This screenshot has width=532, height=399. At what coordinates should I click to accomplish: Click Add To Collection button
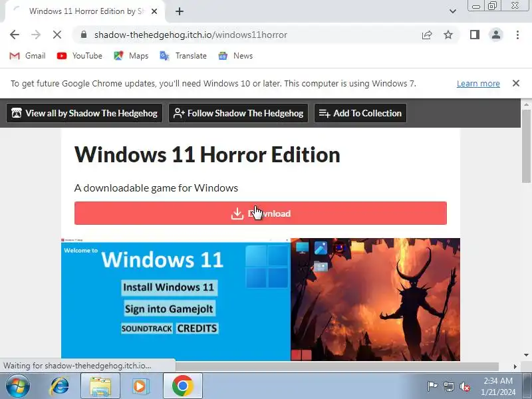pyautogui.click(x=360, y=113)
